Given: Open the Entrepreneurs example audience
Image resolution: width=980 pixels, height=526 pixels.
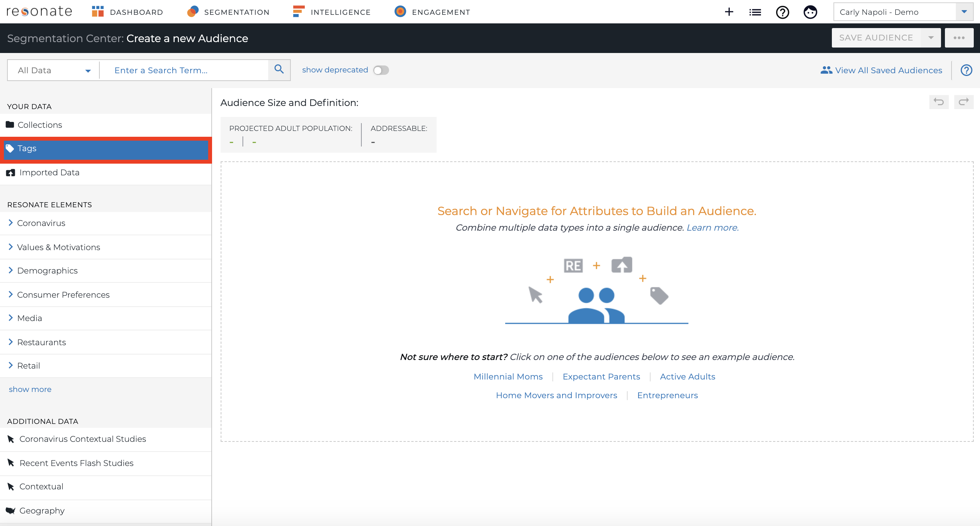Looking at the screenshot, I should 668,395.
